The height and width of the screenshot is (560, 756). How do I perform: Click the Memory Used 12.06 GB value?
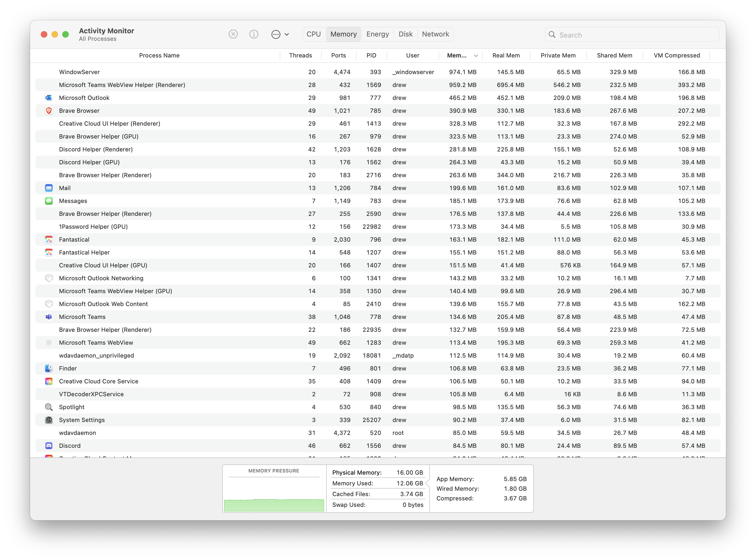410,483
